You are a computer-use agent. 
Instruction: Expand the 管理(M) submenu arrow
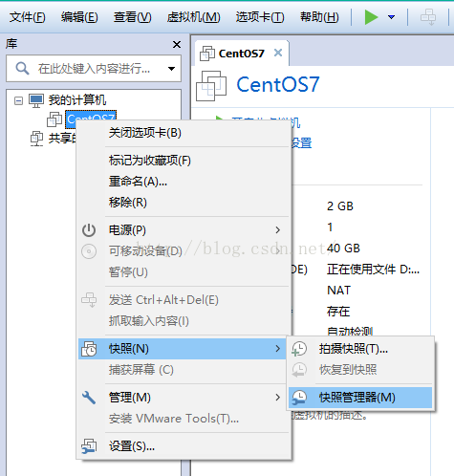pyautogui.click(x=278, y=398)
